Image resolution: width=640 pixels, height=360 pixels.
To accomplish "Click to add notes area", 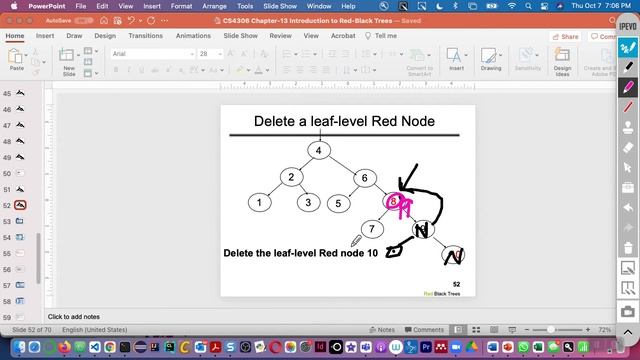I will (x=74, y=317).
